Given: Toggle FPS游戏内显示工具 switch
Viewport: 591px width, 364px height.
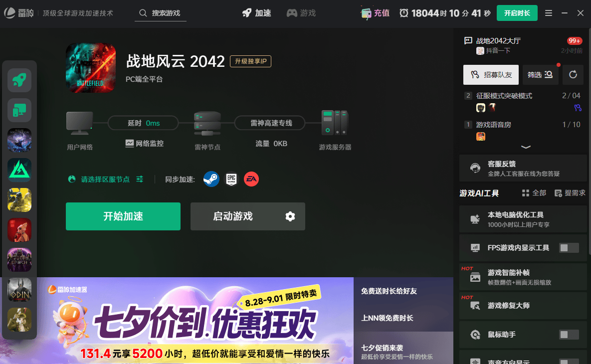Looking at the screenshot, I should tap(569, 247).
